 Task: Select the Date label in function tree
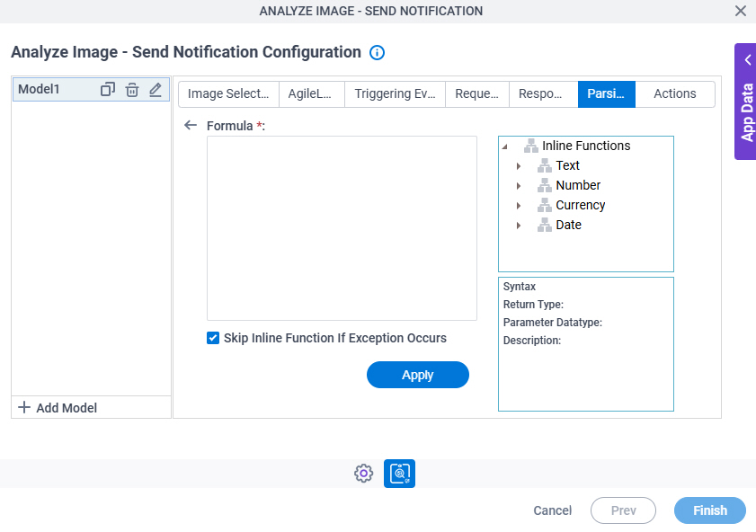568,225
